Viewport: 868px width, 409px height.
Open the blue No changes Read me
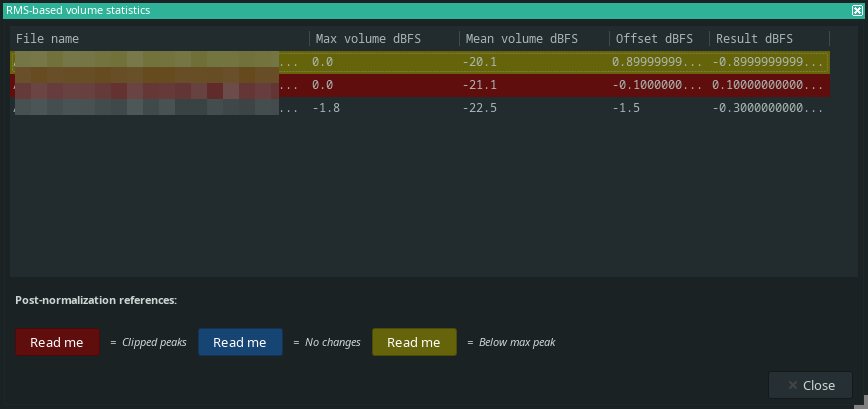pos(240,342)
